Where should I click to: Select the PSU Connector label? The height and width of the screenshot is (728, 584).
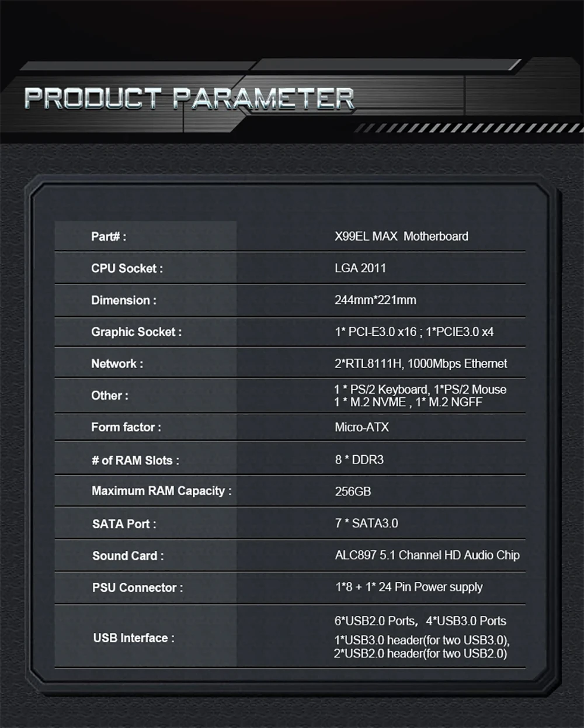click(x=137, y=588)
